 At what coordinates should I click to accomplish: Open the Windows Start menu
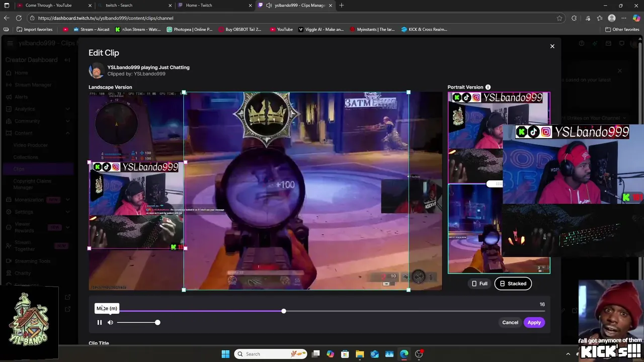(225, 354)
